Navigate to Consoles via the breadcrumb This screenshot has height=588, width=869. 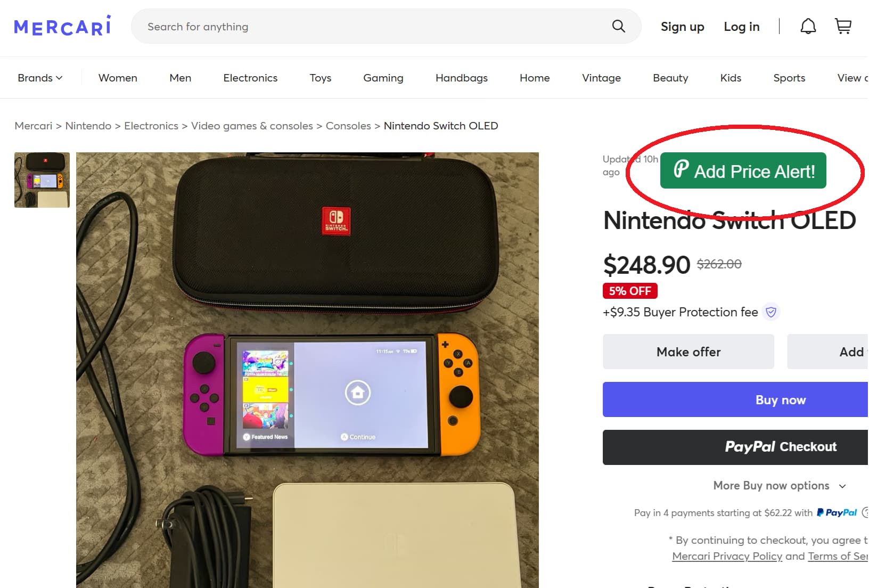click(x=348, y=126)
